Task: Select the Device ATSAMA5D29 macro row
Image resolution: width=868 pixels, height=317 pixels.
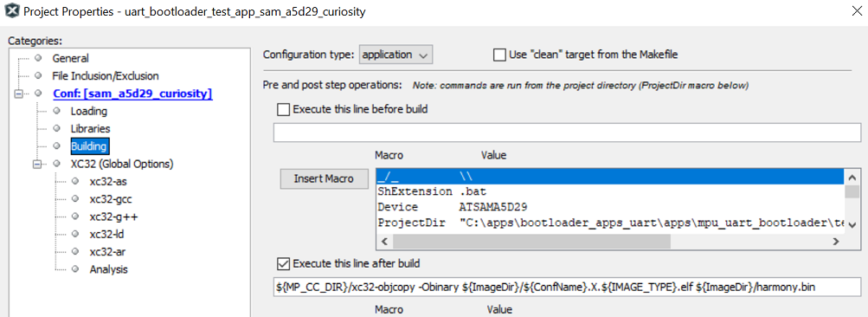Action: click(x=610, y=207)
